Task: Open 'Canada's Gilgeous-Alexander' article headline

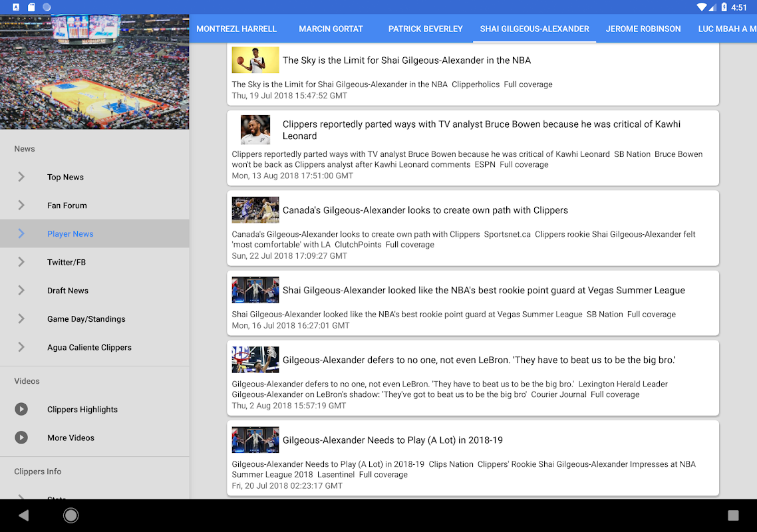Action: click(425, 210)
